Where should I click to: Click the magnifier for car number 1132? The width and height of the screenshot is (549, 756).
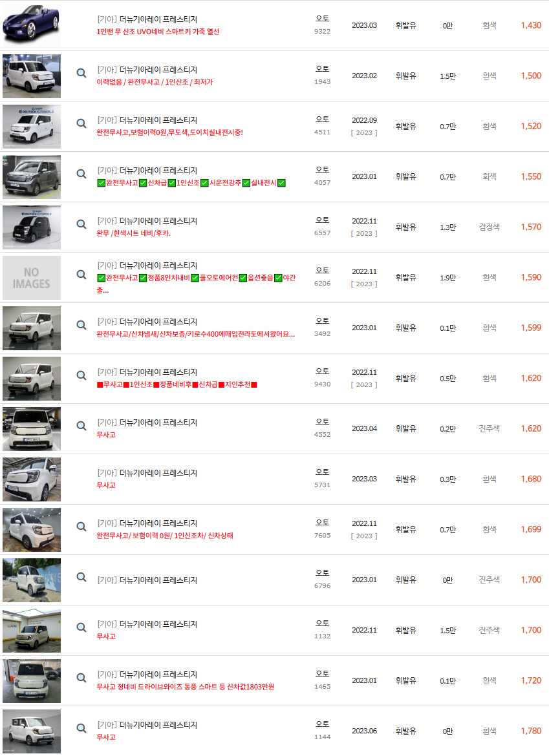(81, 627)
